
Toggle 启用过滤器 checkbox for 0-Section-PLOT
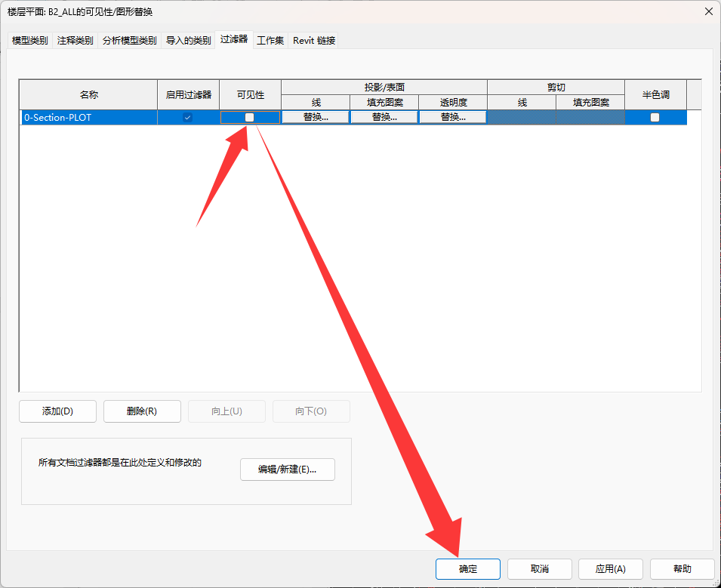tap(187, 117)
